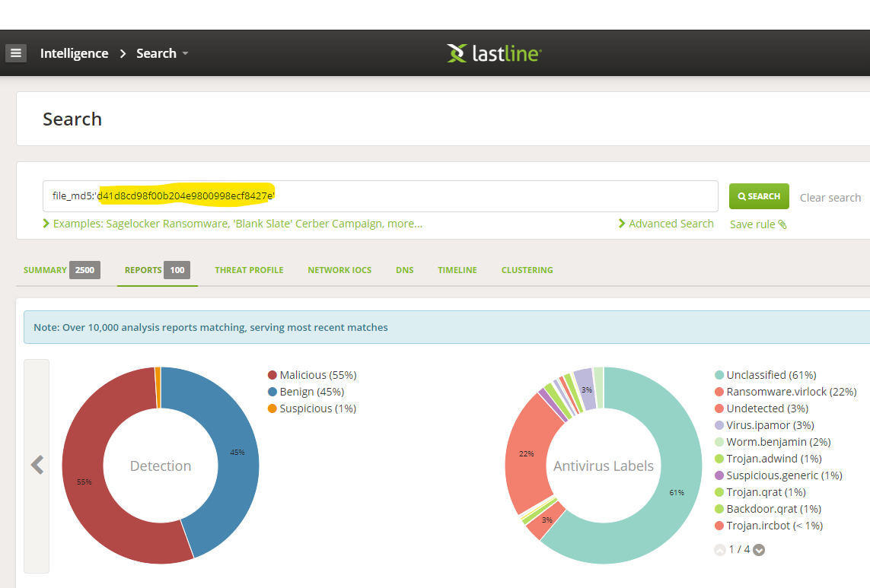This screenshot has height=588, width=870.
Task: Click the blue Benign 45% donut segment
Action: point(237,452)
